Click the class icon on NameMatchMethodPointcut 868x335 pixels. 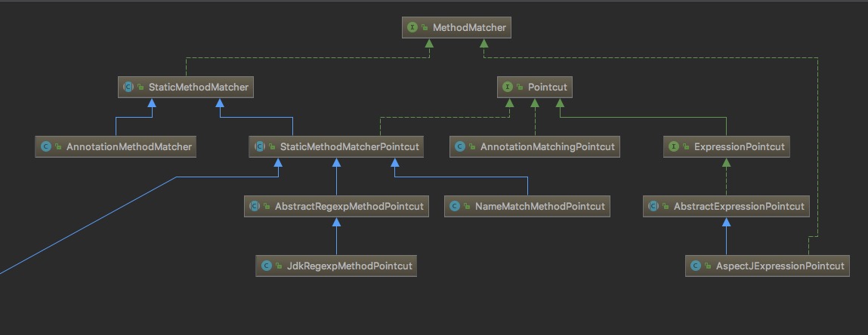[x=455, y=206]
